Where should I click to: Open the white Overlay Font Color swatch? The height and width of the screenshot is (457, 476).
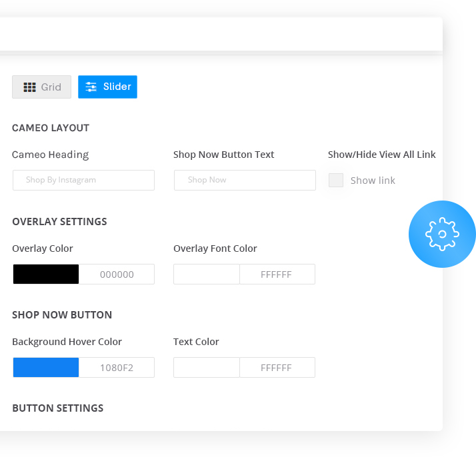[x=207, y=274]
